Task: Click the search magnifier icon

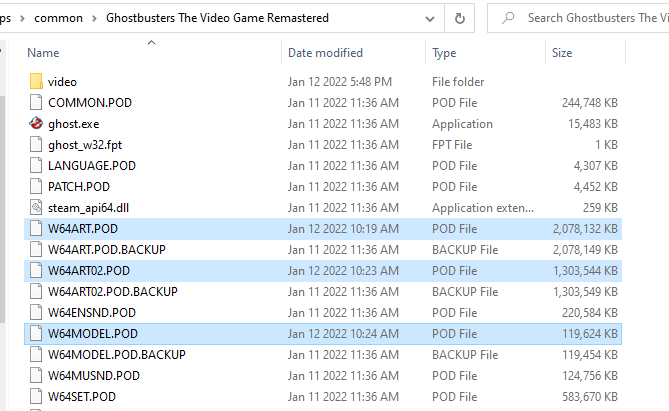Action: coord(509,18)
